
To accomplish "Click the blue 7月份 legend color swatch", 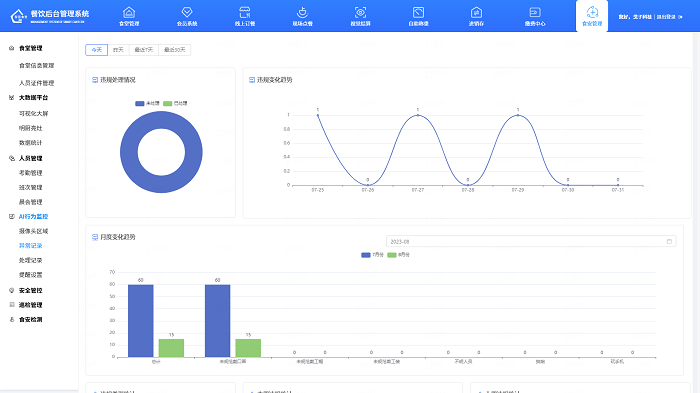I will 366,255.
